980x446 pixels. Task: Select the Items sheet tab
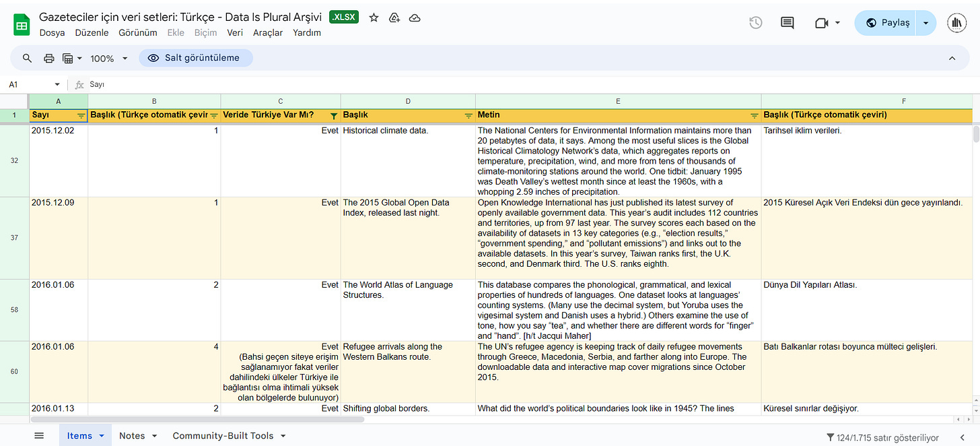79,436
